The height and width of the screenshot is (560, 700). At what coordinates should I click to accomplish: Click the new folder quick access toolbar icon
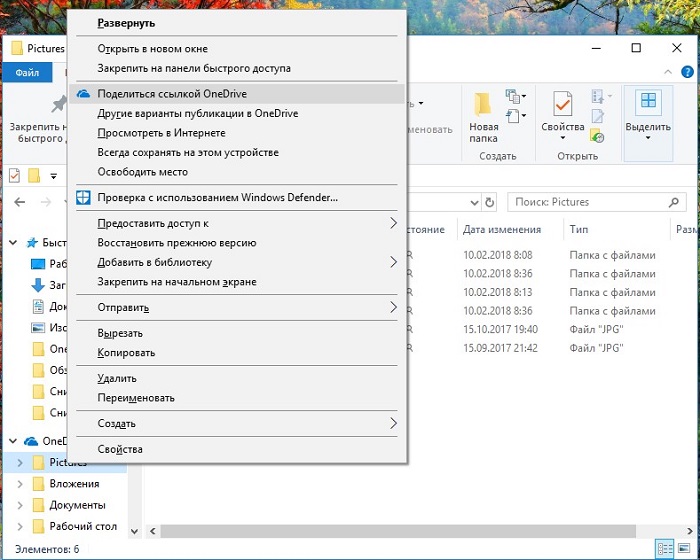point(34,176)
